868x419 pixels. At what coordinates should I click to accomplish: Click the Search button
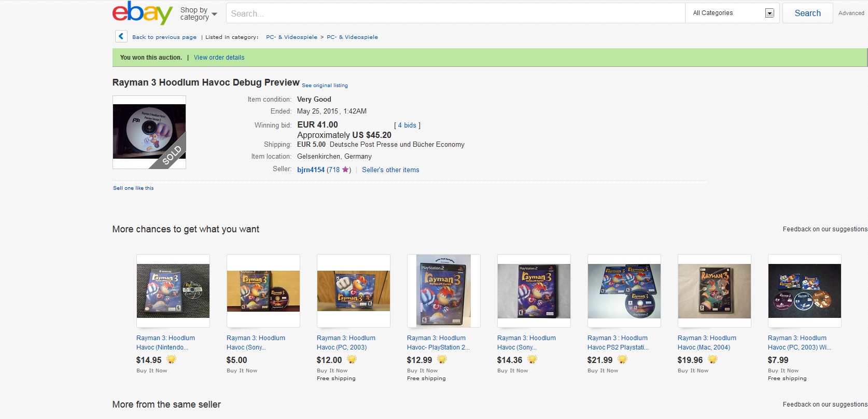coord(807,13)
